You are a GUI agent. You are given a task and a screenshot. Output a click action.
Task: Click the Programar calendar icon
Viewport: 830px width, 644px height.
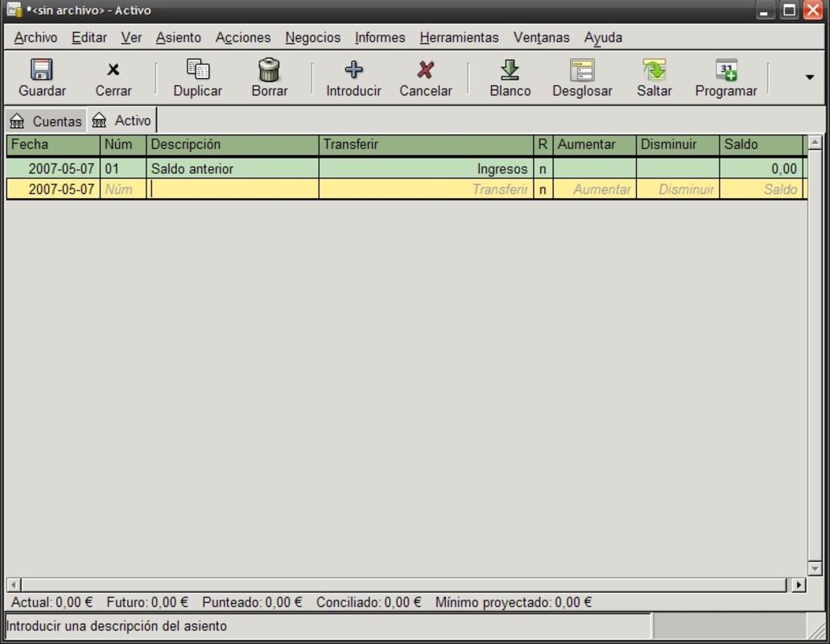726,70
